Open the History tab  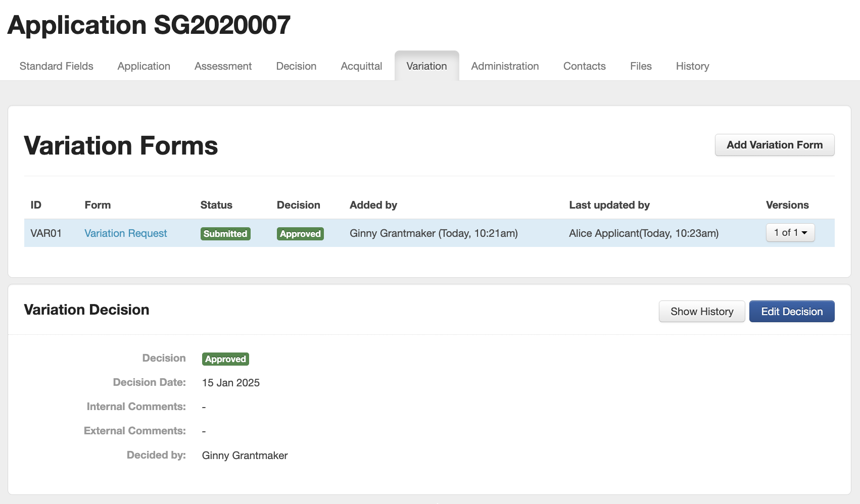[x=692, y=66]
